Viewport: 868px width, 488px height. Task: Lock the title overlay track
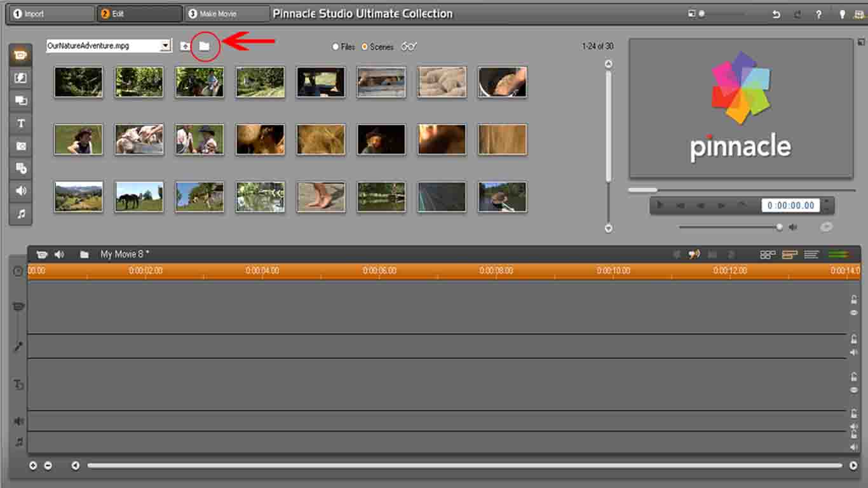click(x=854, y=377)
